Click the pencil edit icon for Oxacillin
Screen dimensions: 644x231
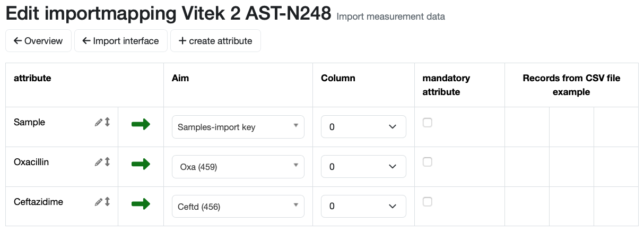(x=98, y=162)
